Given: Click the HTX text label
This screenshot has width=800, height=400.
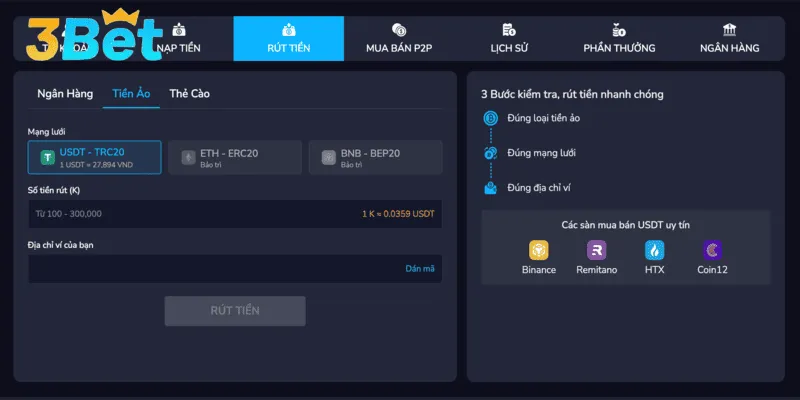Looking at the screenshot, I should click(x=655, y=270).
